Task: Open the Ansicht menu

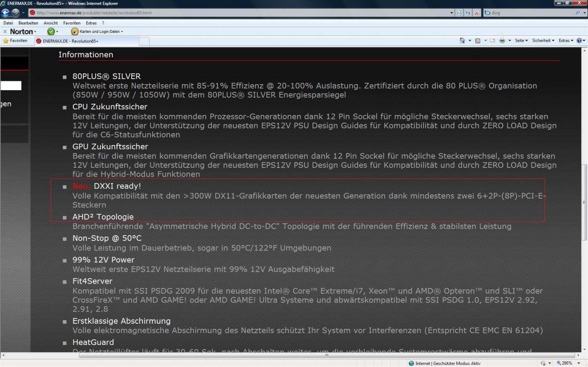Action: coord(51,23)
